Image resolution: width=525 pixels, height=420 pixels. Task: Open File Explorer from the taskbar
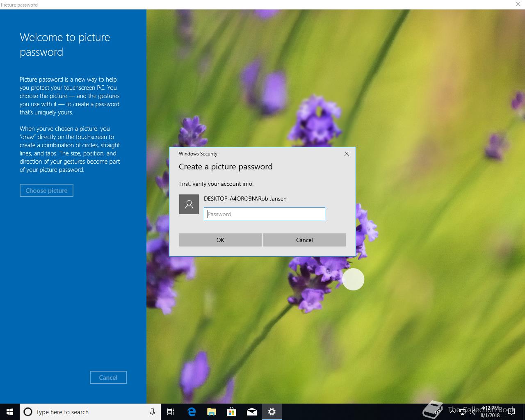tap(211, 412)
